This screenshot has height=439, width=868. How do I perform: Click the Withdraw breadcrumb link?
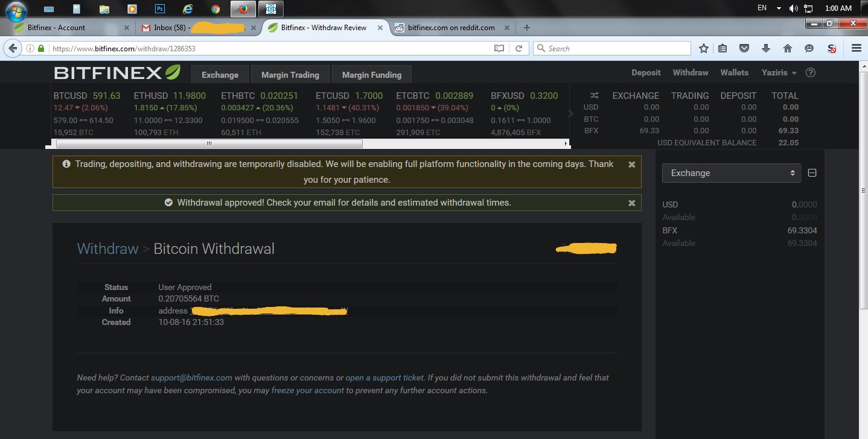[x=107, y=248]
